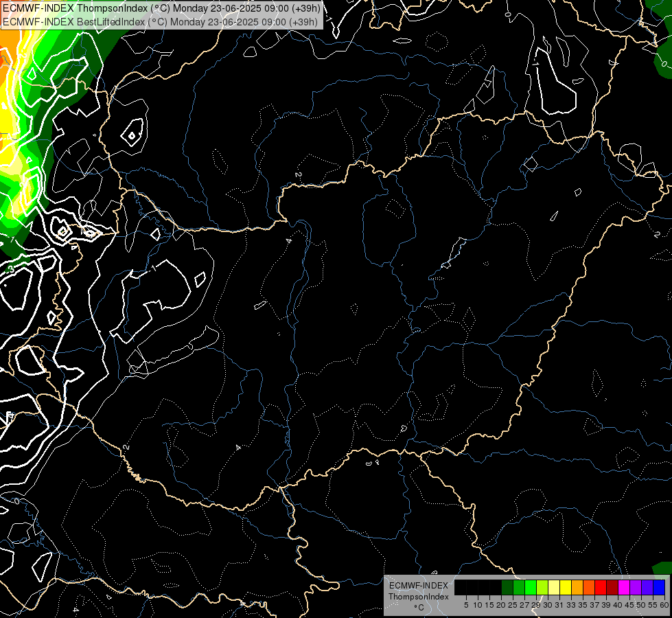The height and width of the screenshot is (618, 672).
Task: Select the purple 45–50 legend swatch
Action: click(x=636, y=587)
